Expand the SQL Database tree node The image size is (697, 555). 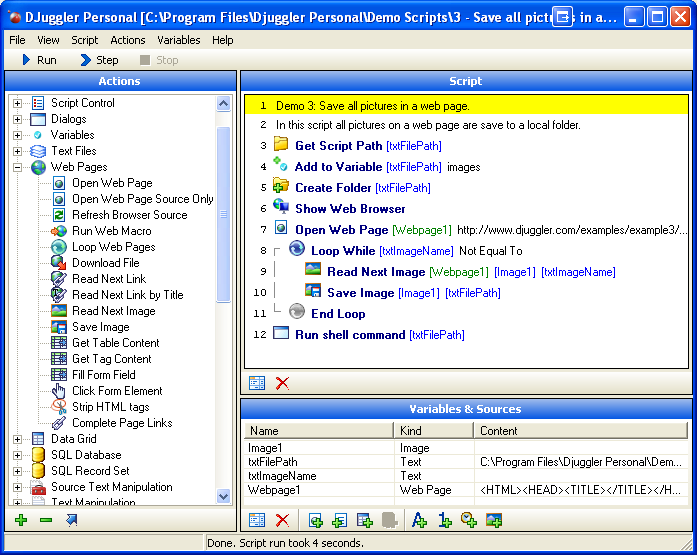click(x=17, y=455)
